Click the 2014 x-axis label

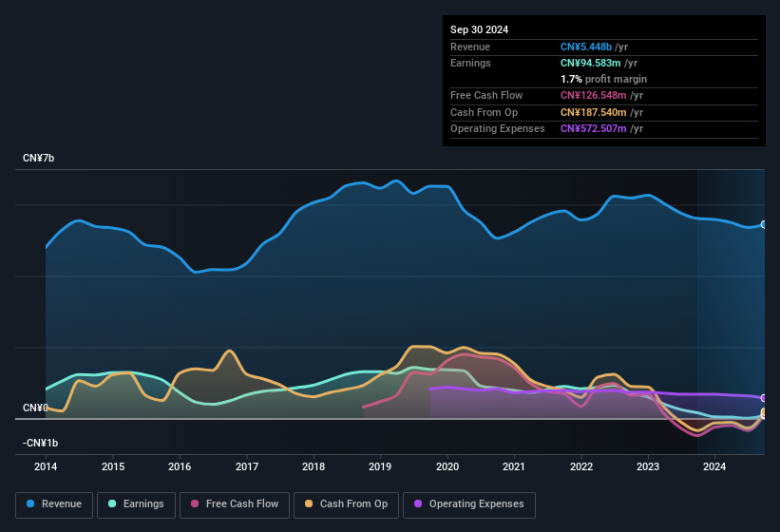pos(46,466)
